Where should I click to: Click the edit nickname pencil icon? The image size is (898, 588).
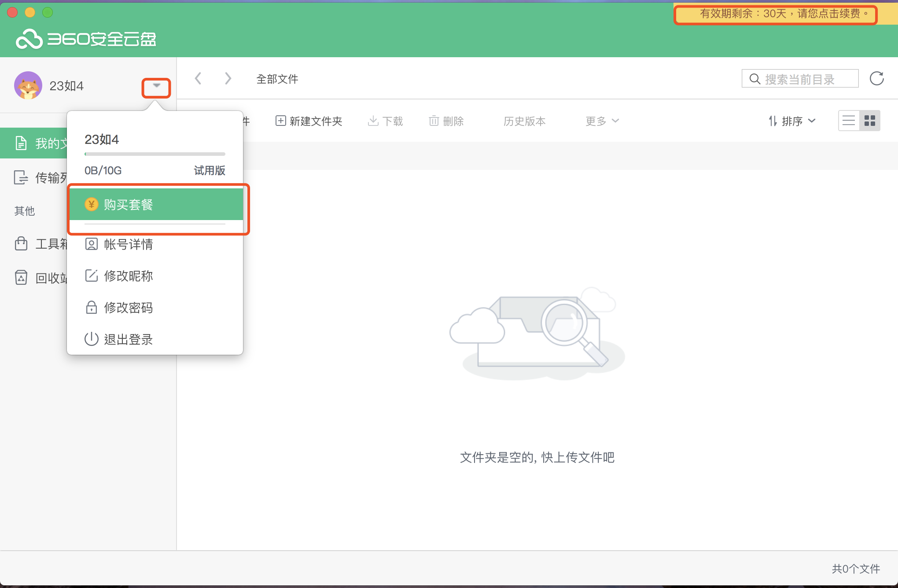[x=91, y=276]
